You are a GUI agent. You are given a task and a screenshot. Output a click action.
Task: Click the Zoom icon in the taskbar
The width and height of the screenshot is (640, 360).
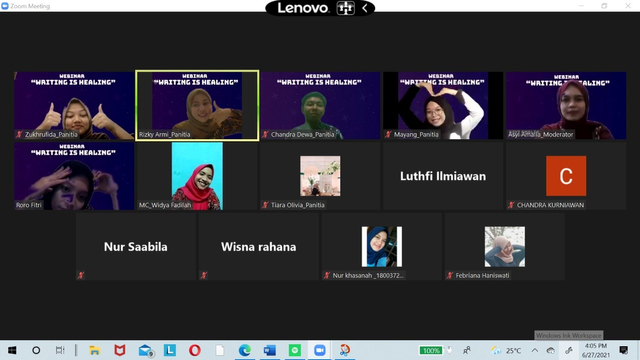[x=320, y=350]
